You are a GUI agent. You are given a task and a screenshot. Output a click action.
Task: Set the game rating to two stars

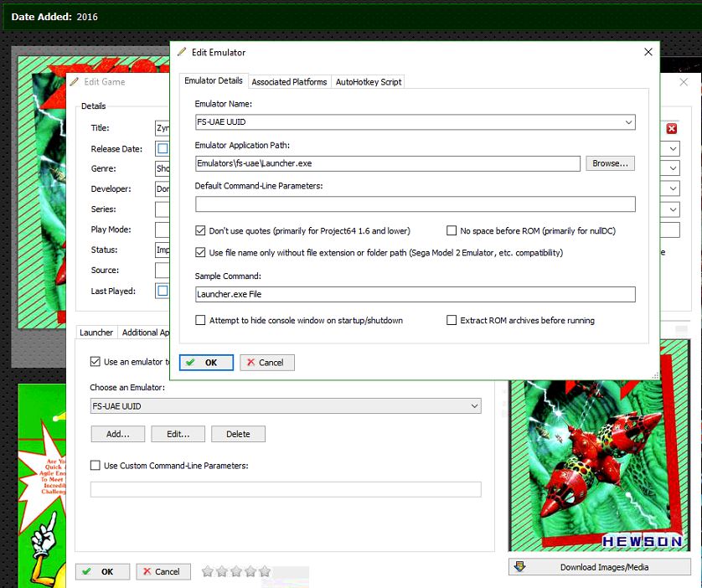222,571
